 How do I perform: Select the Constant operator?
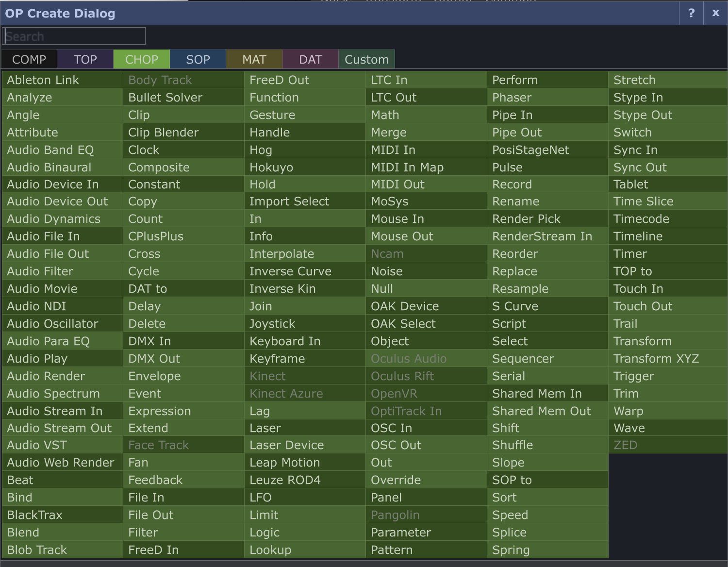point(183,184)
